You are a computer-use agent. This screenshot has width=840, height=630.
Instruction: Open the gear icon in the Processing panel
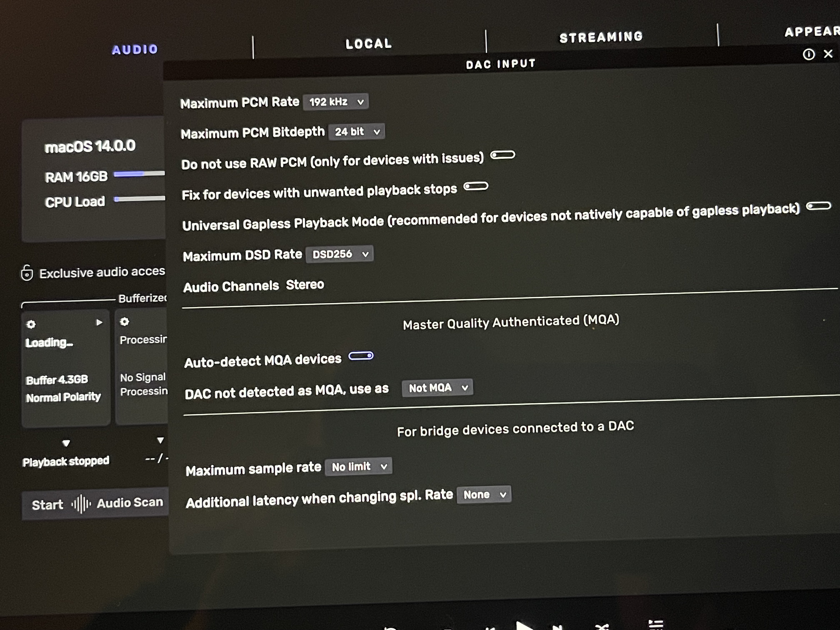point(124,322)
